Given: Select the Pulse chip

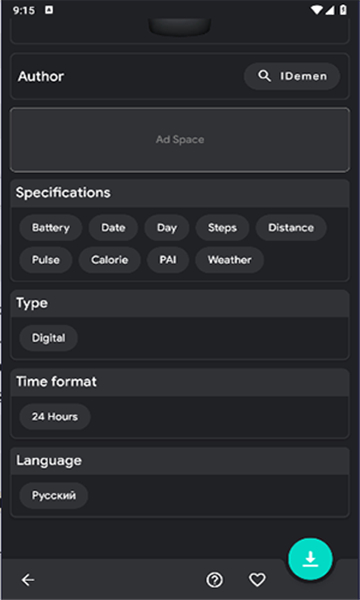Looking at the screenshot, I should point(46,260).
